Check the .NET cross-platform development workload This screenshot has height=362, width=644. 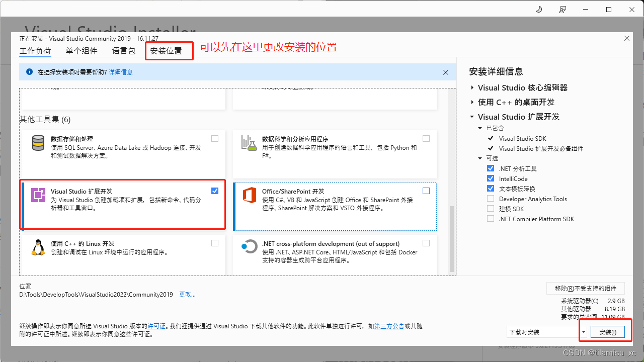click(x=426, y=243)
